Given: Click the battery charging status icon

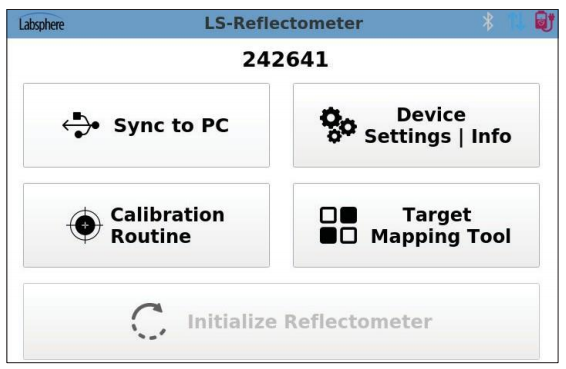Looking at the screenshot, I should 544,22.
